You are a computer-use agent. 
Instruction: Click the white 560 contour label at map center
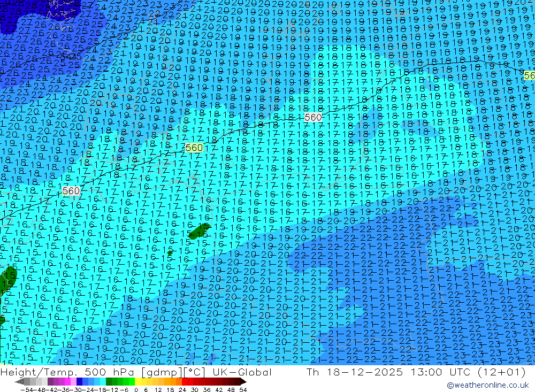click(313, 118)
